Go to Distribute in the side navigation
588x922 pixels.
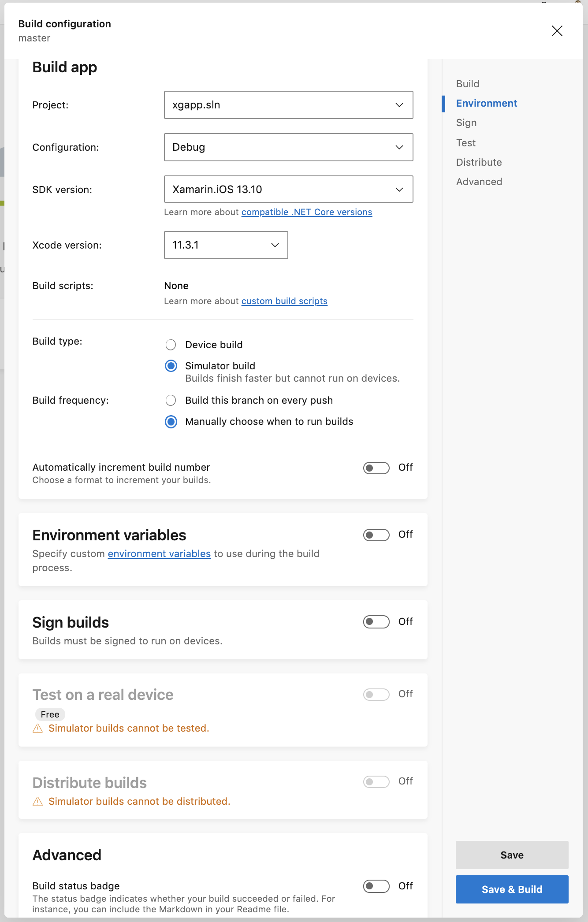click(479, 163)
